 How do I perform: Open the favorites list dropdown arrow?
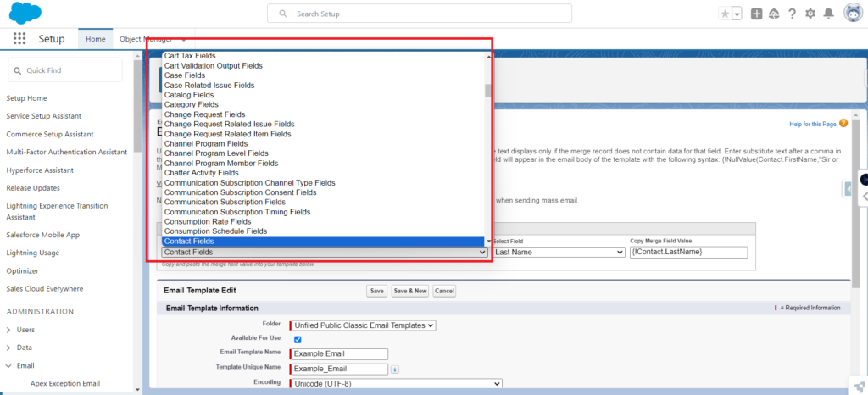click(737, 14)
